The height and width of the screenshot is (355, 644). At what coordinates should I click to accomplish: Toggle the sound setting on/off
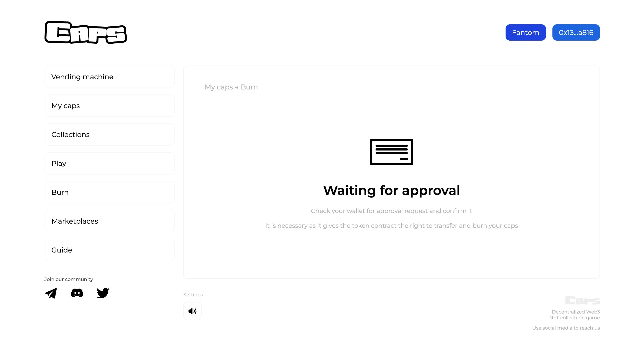pyautogui.click(x=192, y=311)
